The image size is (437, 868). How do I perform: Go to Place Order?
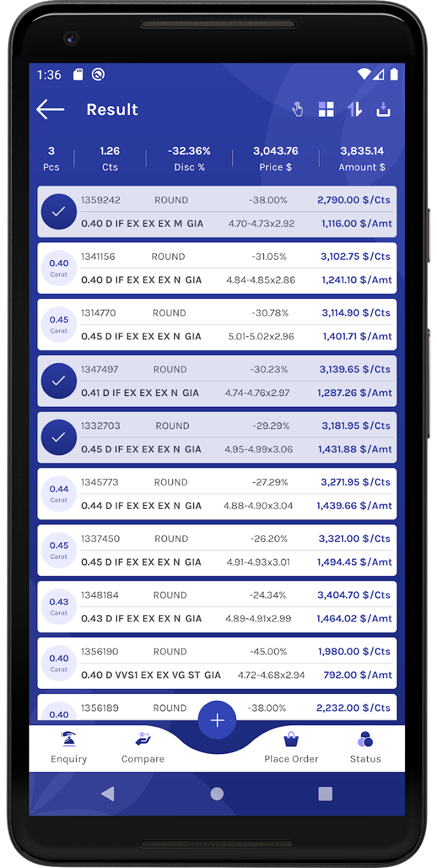pos(291,748)
